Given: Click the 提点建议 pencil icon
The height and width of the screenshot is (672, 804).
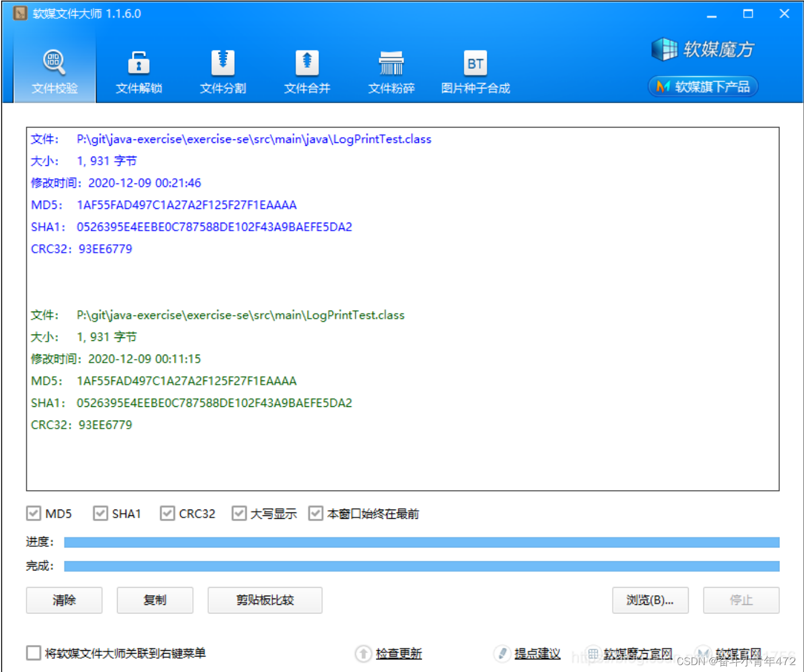Looking at the screenshot, I should 502,654.
